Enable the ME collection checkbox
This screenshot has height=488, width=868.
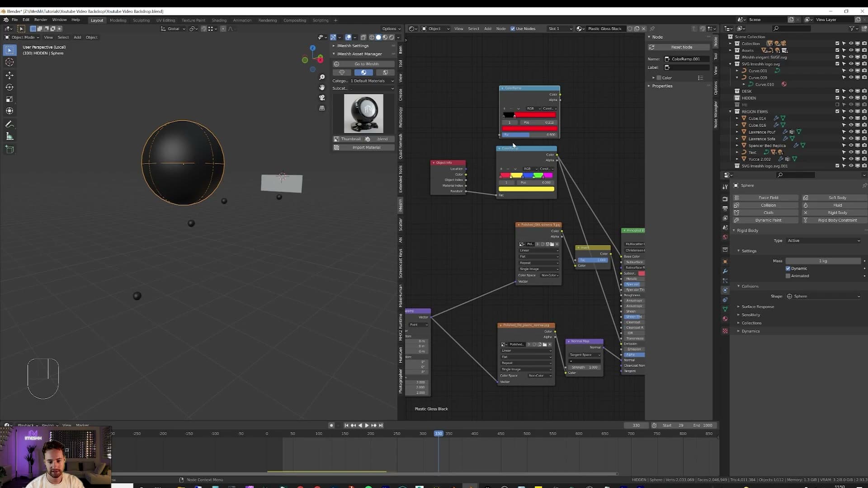tap(837, 105)
